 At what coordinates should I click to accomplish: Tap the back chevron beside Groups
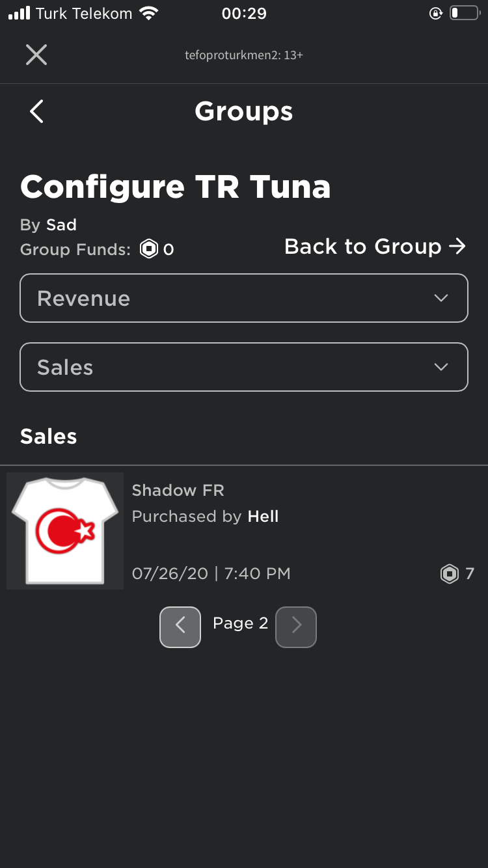pos(37,111)
